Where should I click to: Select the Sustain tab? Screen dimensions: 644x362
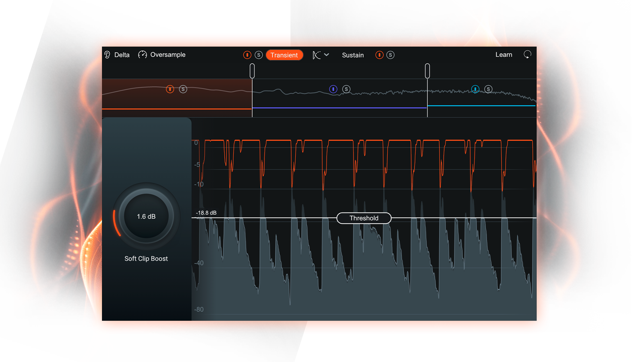tap(353, 55)
